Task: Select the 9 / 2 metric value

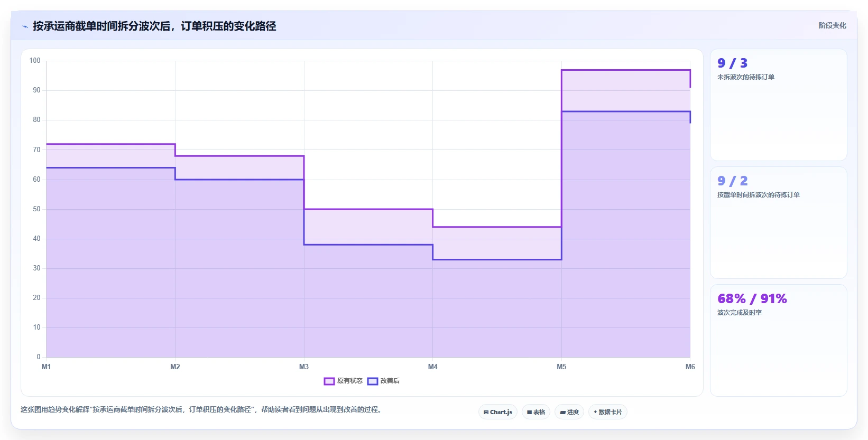Action: [732, 181]
